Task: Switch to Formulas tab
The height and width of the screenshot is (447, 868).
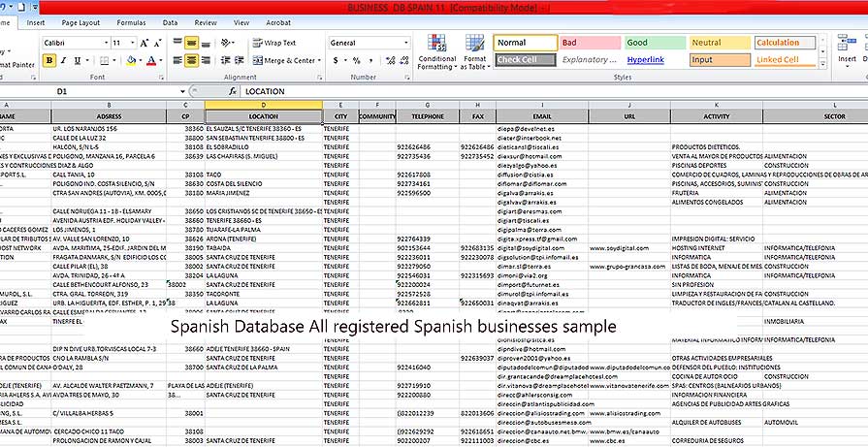Action: (x=131, y=22)
